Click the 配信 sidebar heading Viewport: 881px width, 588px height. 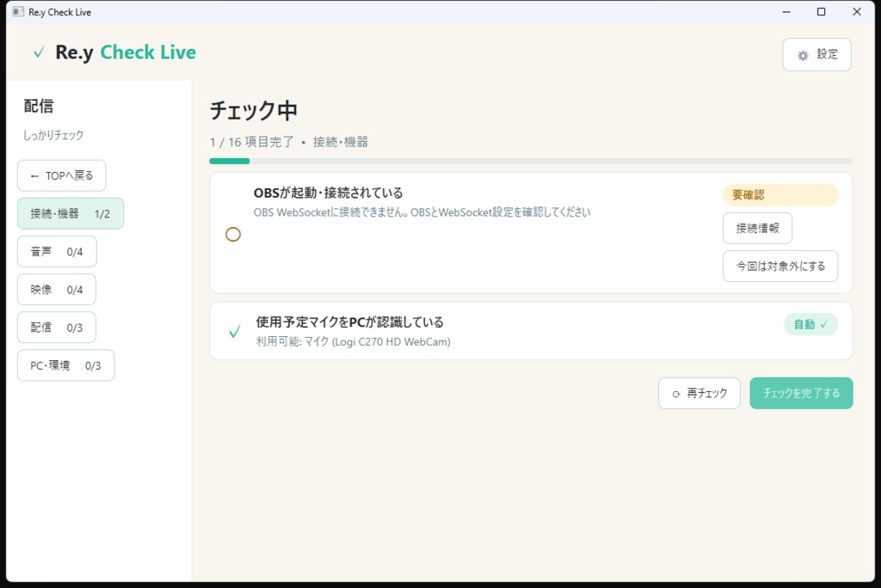tap(38, 106)
